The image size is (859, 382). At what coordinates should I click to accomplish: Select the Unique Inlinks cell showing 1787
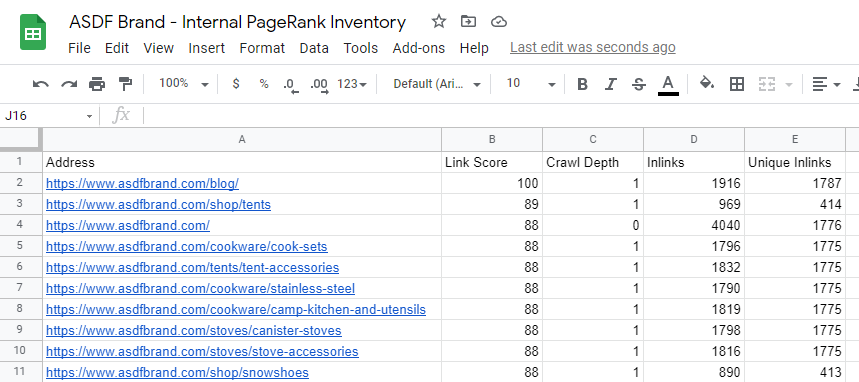[x=795, y=184]
